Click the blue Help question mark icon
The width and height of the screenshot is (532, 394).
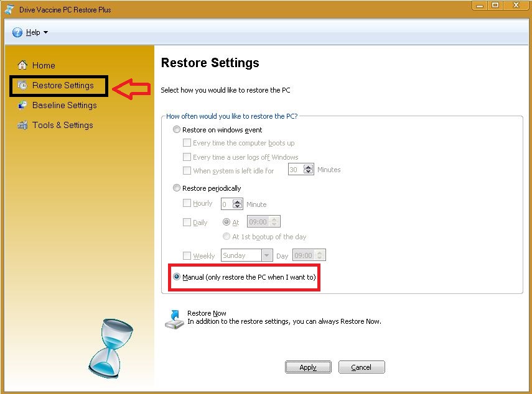[17, 32]
